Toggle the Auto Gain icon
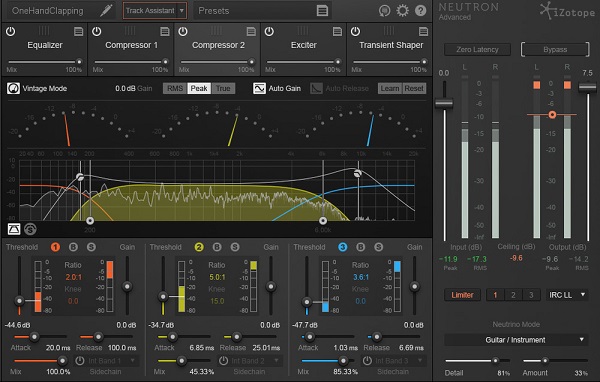The height and width of the screenshot is (382, 600). coord(259,88)
